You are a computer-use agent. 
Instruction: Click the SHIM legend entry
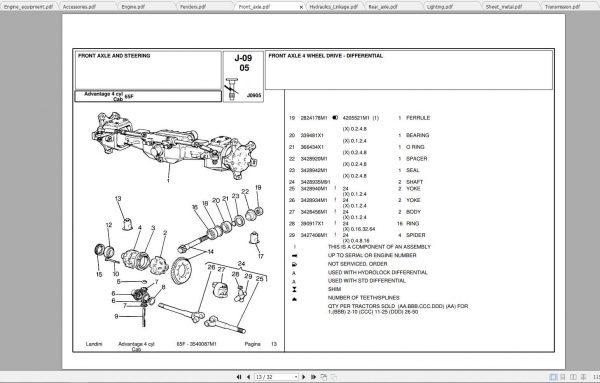[334, 289]
